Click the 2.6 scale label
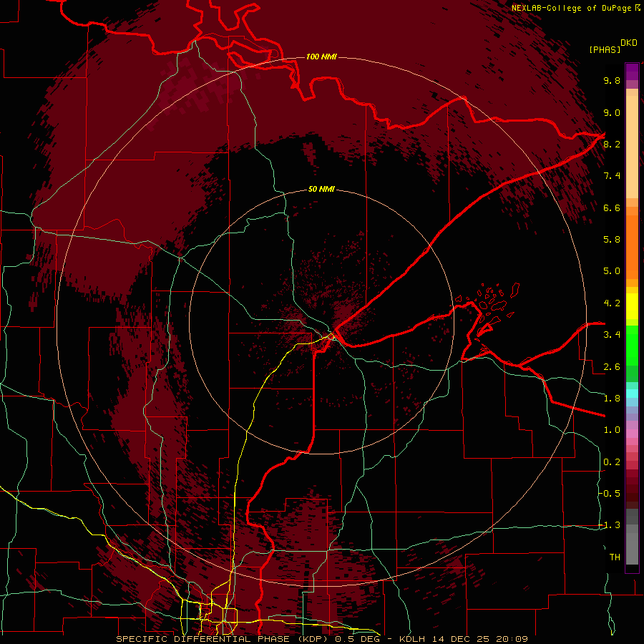 coord(612,367)
